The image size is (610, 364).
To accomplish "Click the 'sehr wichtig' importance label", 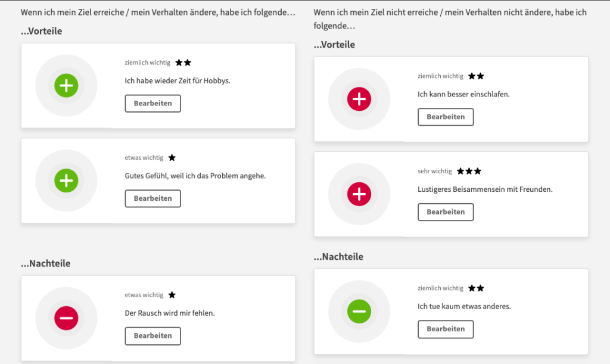I will click(x=435, y=172).
